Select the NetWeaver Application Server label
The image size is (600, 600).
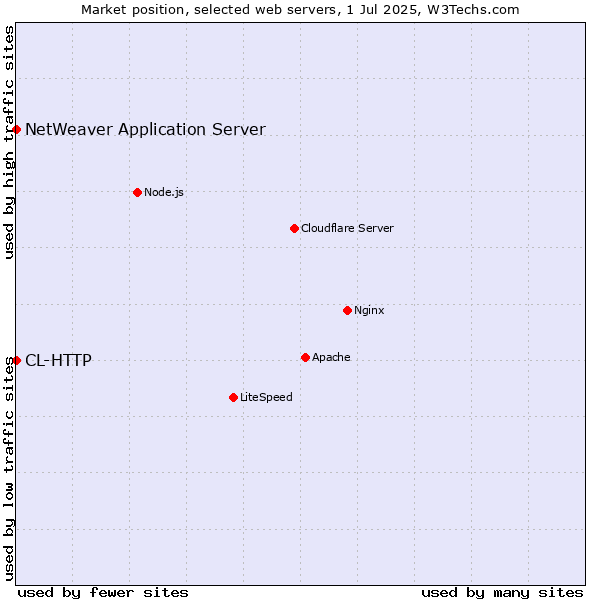pyautogui.click(x=145, y=130)
